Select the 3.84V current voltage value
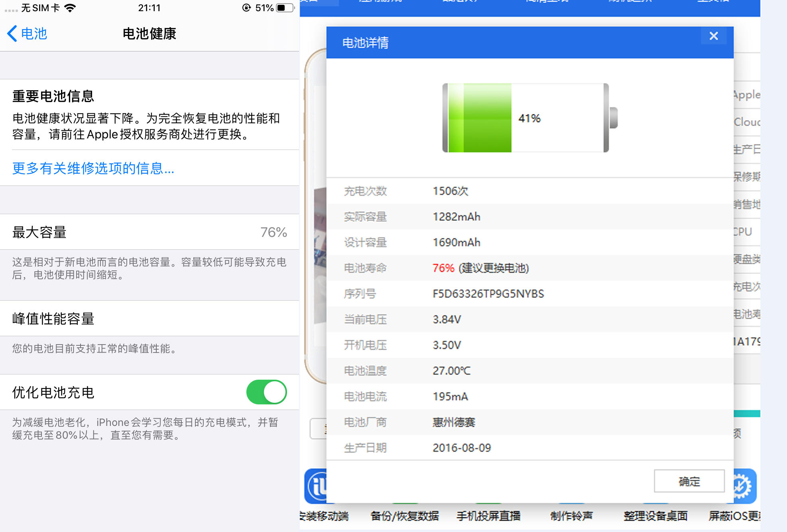The height and width of the screenshot is (532, 787). click(x=447, y=319)
